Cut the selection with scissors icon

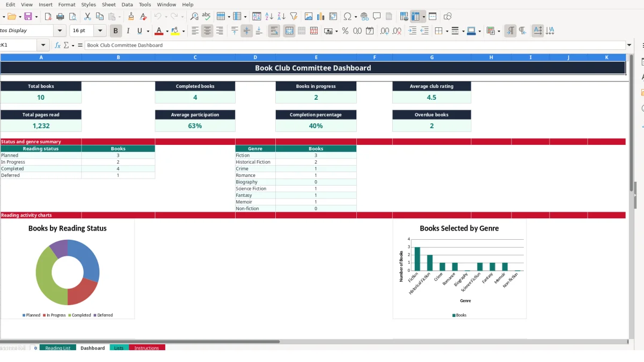coord(87,17)
